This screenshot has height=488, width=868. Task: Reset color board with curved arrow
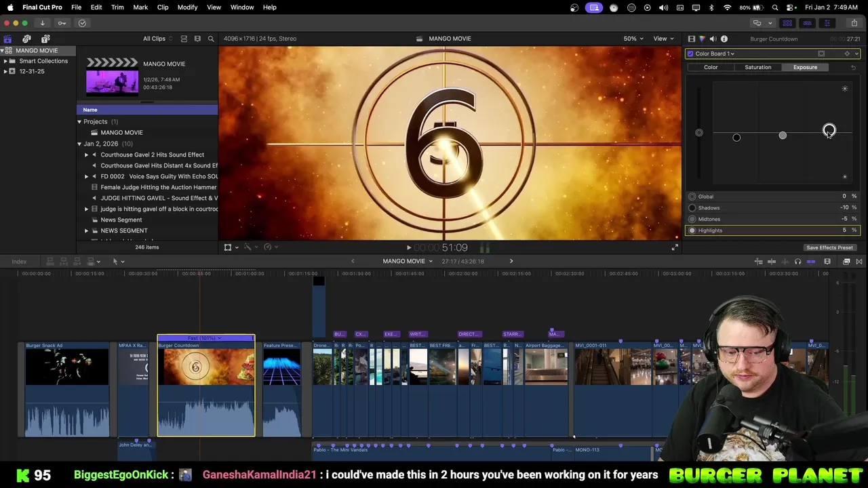click(x=853, y=67)
